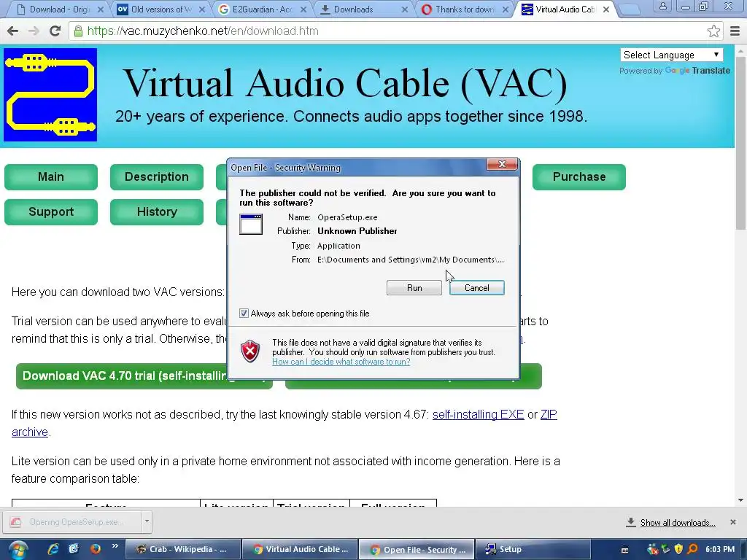This screenshot has height=560, width=747.
Task: Open the Select Language dropdown
Action: (x=671, y=55)
